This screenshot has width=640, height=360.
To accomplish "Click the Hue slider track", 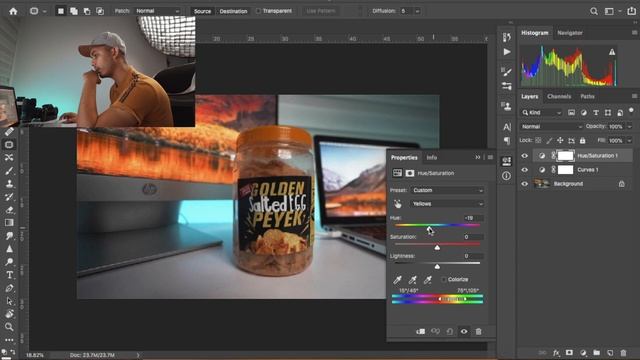I will [x=437, y=225].
